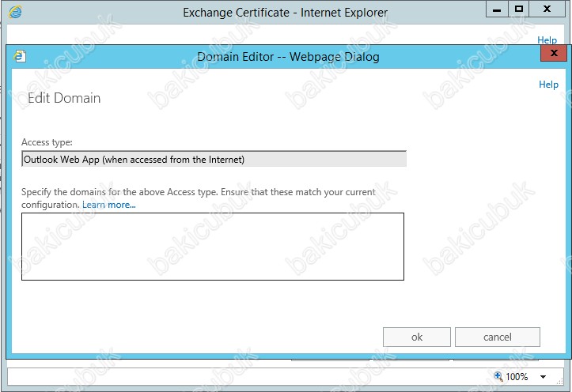Click the Edit Domain heading
This screenshot has width=572, height=392.
pos(64,98)
